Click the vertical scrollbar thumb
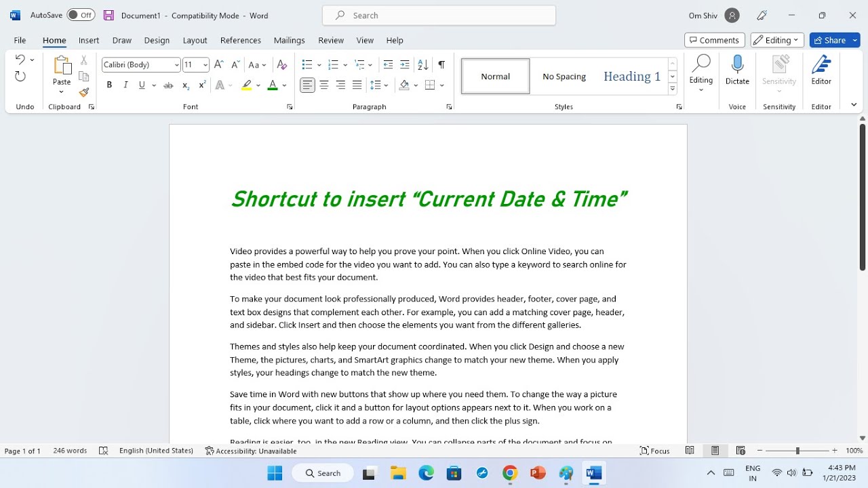868x488 pixels. tap(863, 197)
